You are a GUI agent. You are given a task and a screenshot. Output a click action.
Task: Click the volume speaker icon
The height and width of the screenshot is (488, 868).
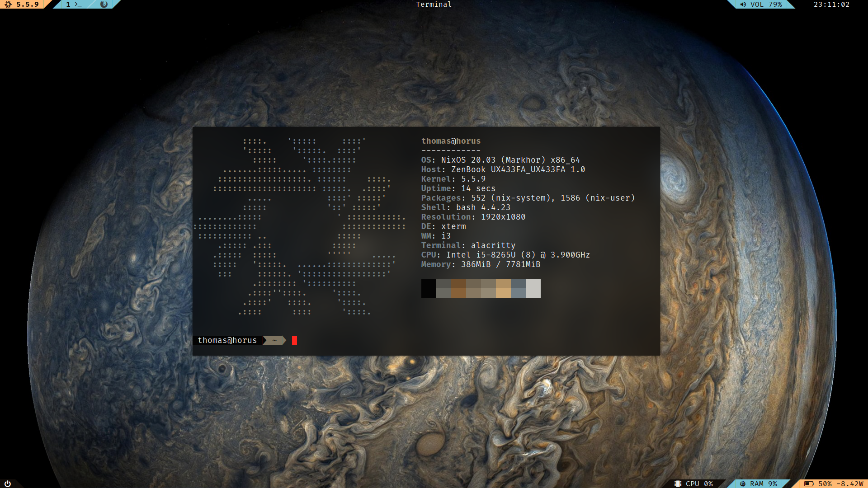coord(743,5)
